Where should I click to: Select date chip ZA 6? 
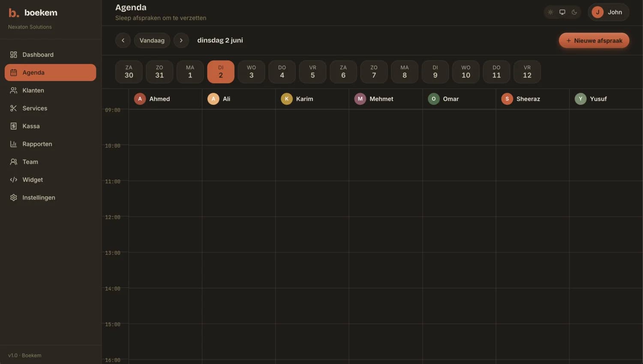343,72
